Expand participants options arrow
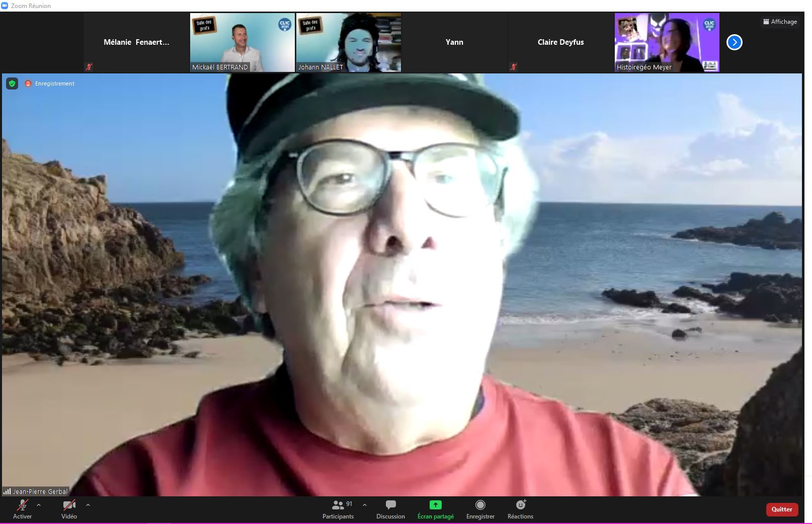 [x=365, y=505]
